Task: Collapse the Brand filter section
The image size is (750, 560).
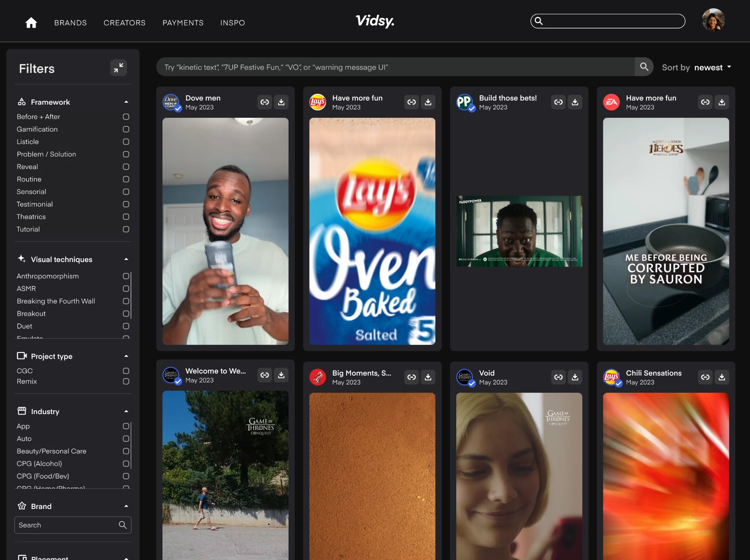Action: 126,506
